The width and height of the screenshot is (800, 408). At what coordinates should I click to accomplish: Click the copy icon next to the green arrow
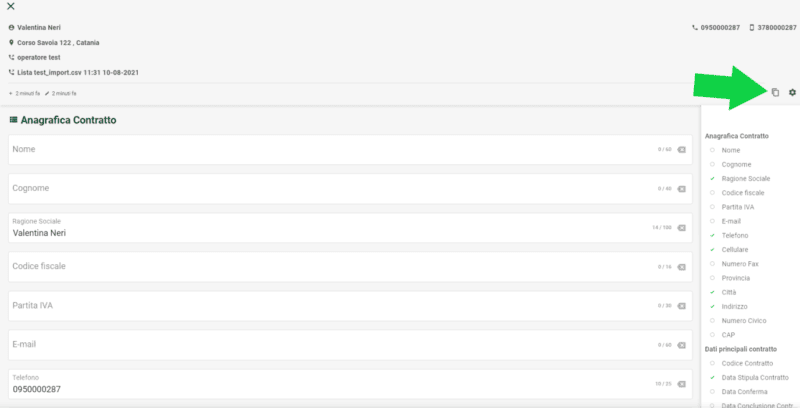coord(775,92)
